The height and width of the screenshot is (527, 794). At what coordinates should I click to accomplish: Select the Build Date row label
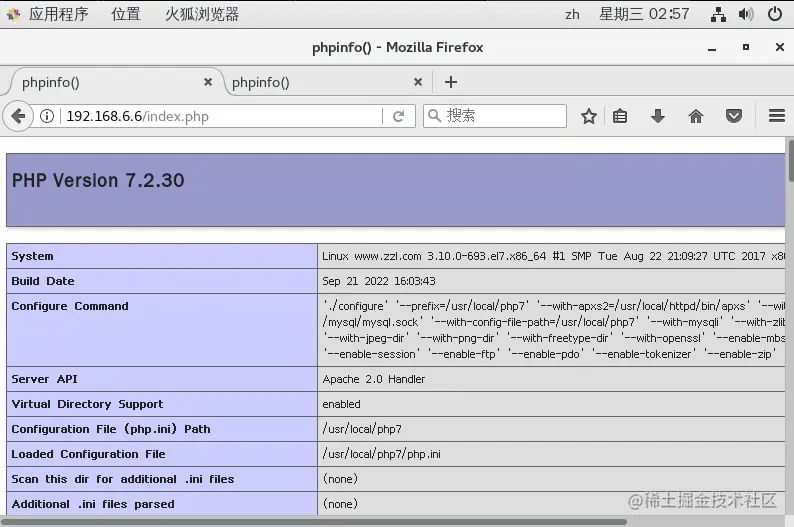pos(43,281)
